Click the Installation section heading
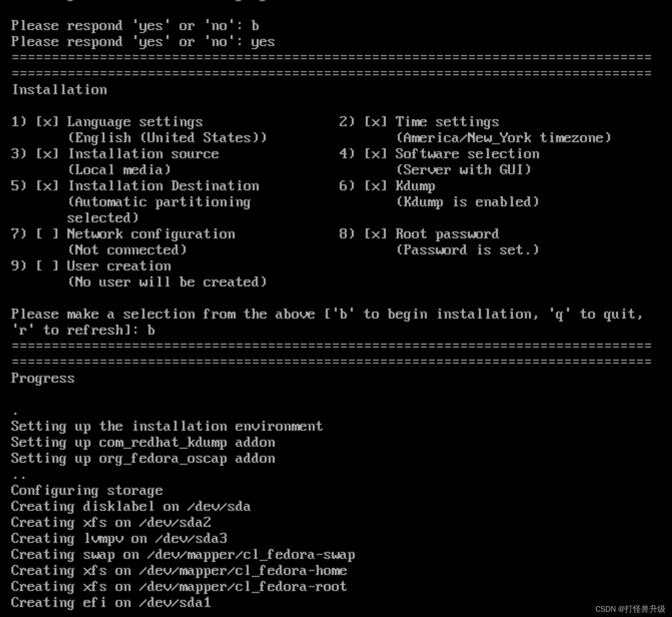The width and height of the screenshot is (672, 617). coord(59,90)
